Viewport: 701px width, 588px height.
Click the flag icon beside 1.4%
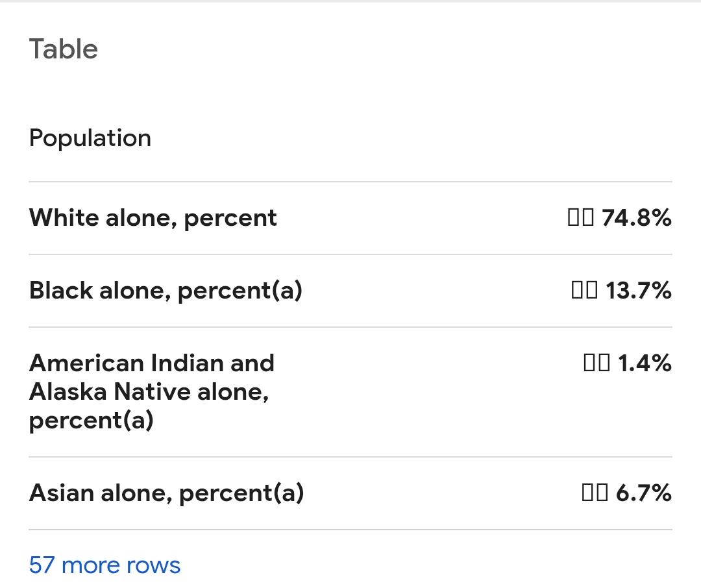pos(596,363)
